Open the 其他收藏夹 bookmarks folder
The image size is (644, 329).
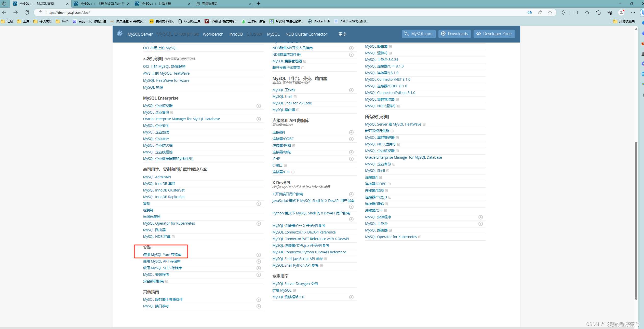click(x=624, y=21)
